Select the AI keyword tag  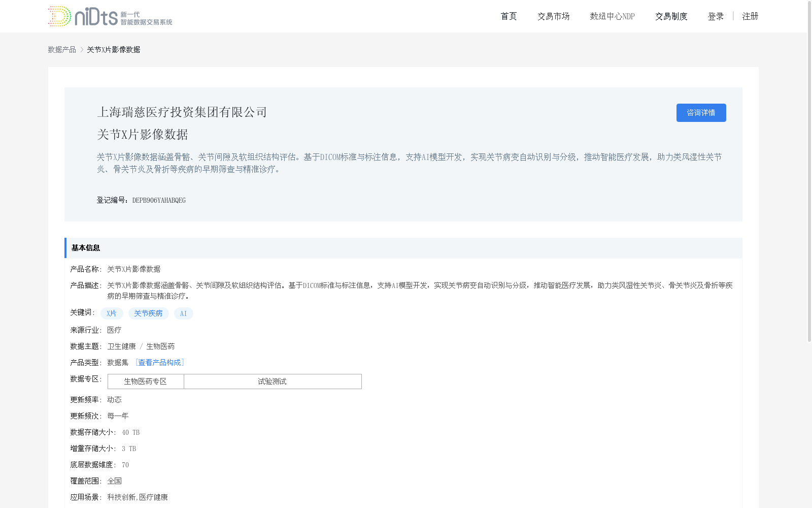(183, 313)
